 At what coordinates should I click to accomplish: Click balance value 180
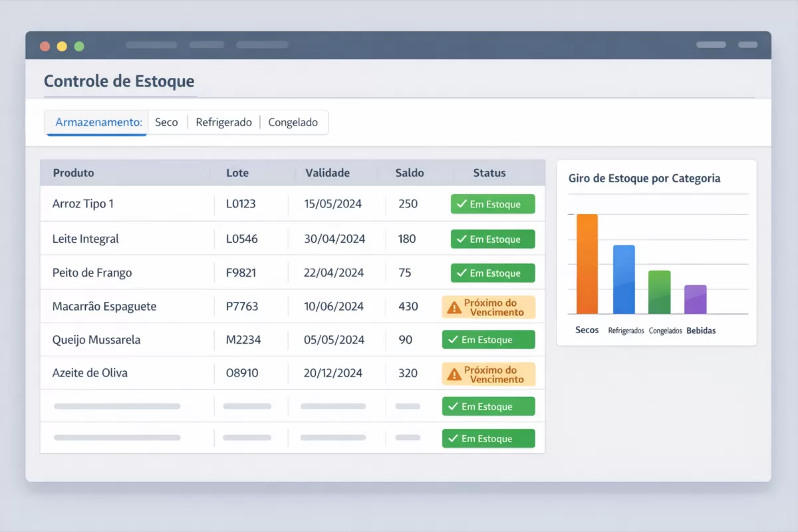click(x=407, y=239)
